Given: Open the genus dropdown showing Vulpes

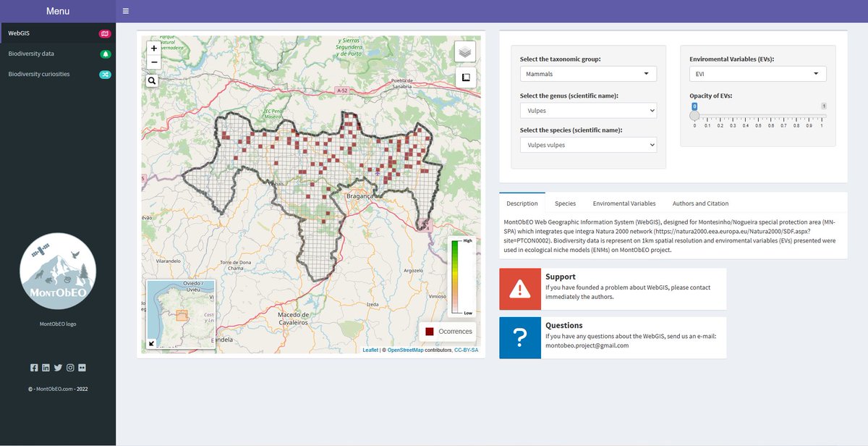Looking at the screenshot, I should coord(588,110).
